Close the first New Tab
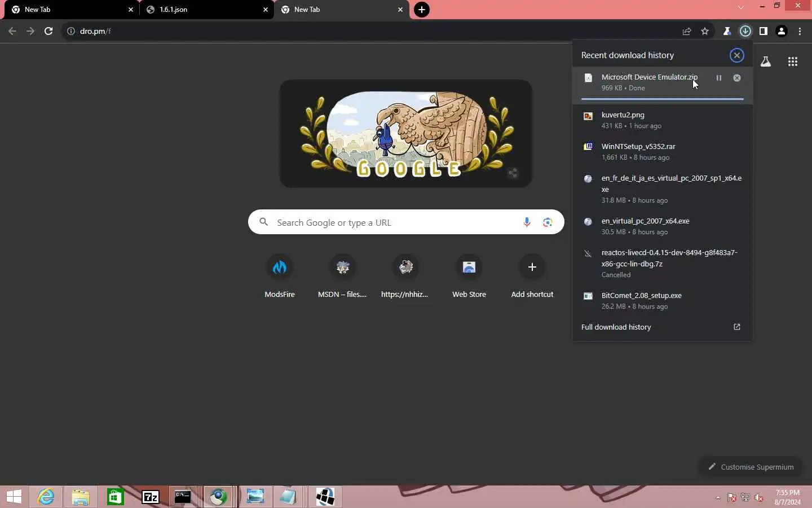Viewport: 812px width, 508px height. (131, 10)
